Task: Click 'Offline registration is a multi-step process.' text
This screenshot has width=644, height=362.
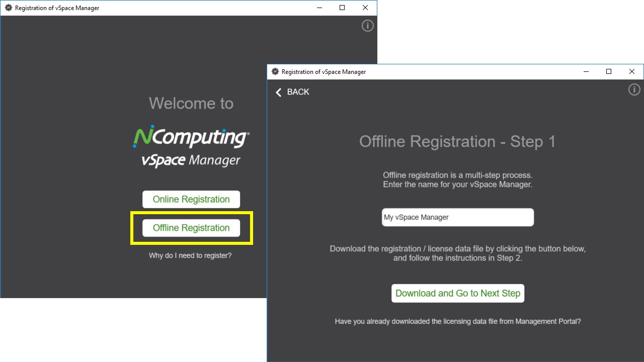Action: click(458, 175)
